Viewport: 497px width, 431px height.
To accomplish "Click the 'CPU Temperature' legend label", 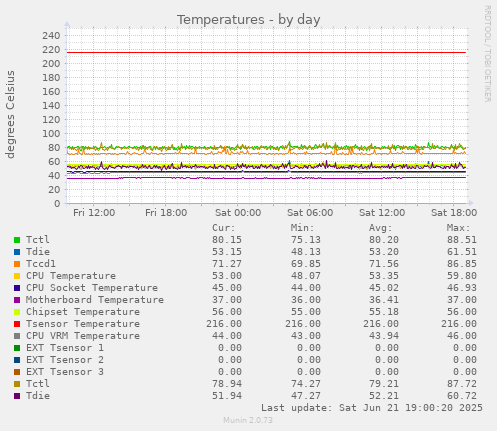I will point(71,276).
